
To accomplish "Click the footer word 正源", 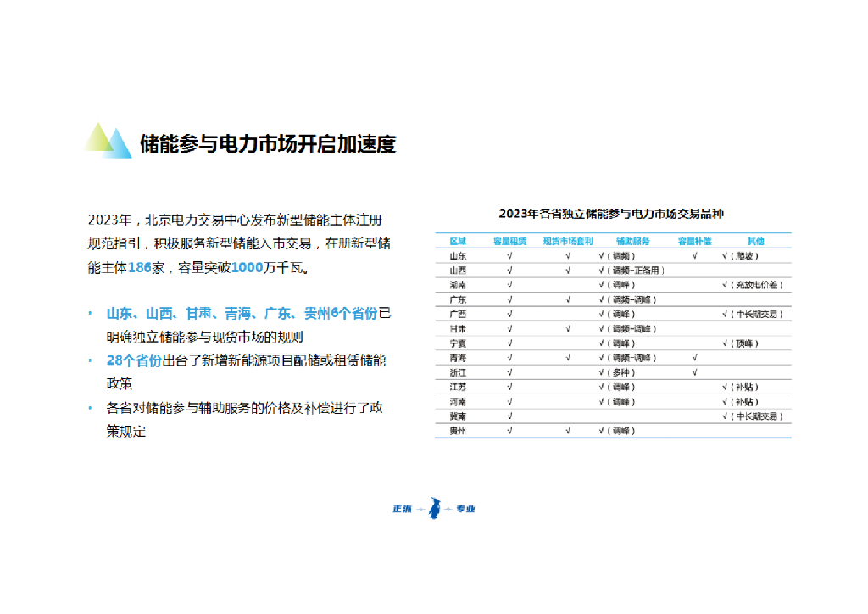I will [x=402, y=509].
